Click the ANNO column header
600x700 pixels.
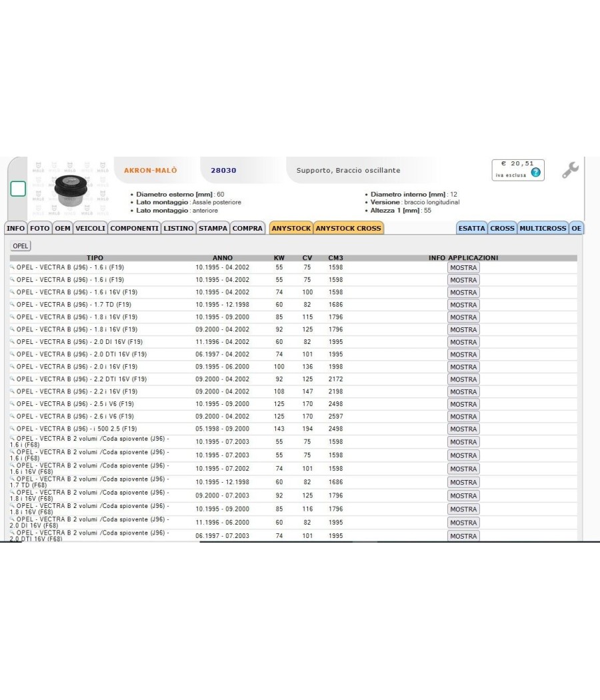click(x=222, y=257)
